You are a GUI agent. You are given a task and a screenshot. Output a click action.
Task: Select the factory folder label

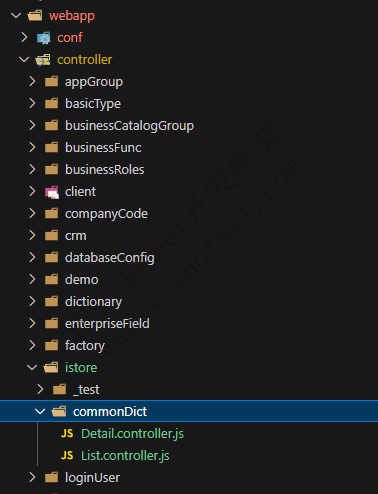[x=85, y=346]
